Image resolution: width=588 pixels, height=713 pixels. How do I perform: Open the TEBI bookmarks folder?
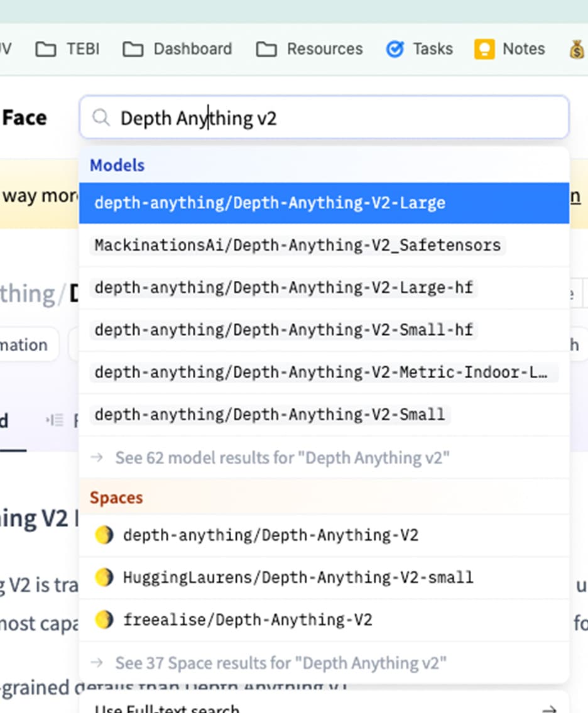68,49
